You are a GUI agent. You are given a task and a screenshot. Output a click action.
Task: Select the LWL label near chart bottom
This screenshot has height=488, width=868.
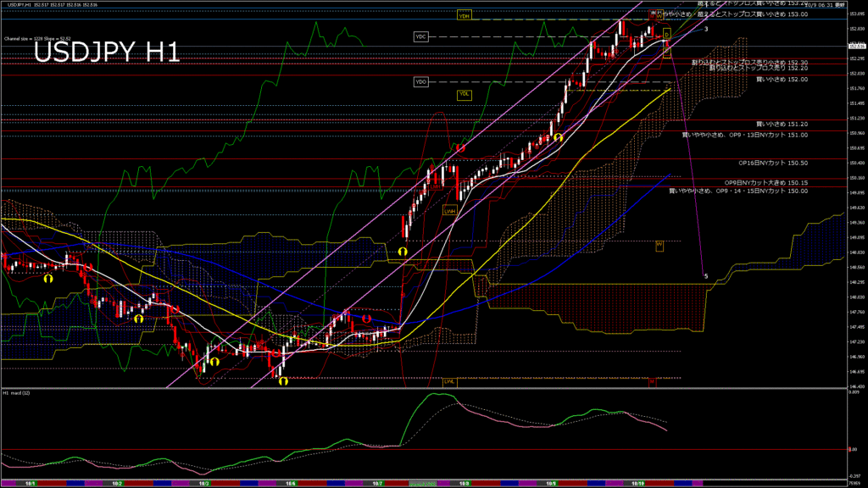click(449, 381)
